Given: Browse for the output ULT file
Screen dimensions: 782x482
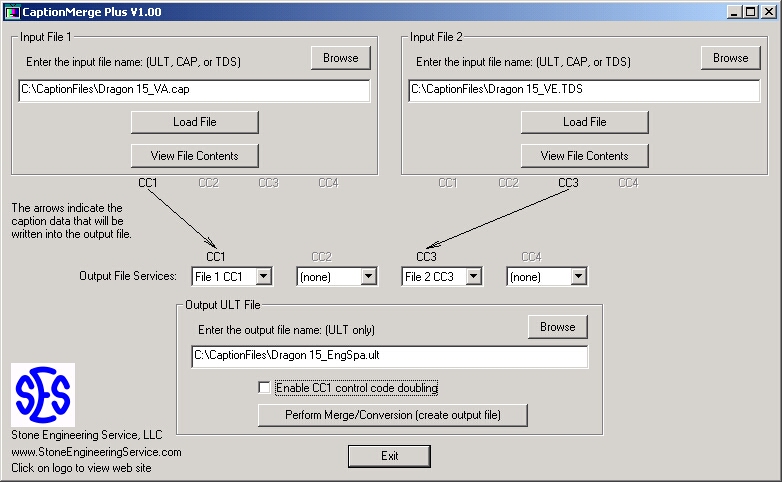Looking at the screenshot, I should pos(557,327).
